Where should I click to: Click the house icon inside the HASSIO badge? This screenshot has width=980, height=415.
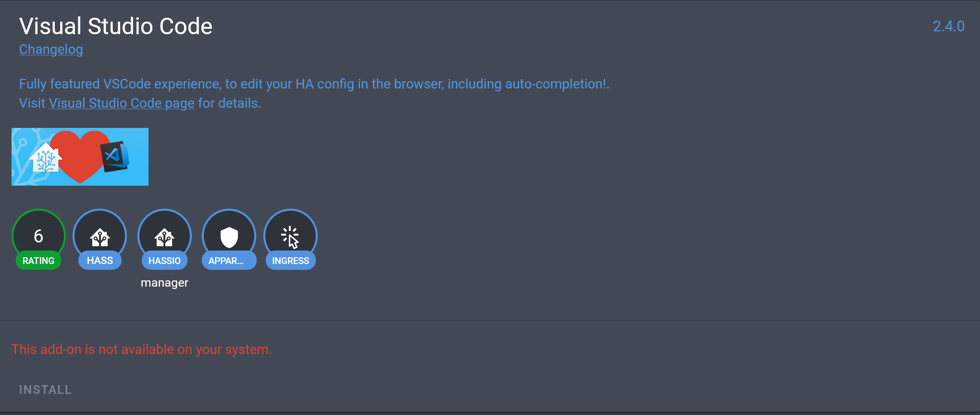tap(164, 236)
